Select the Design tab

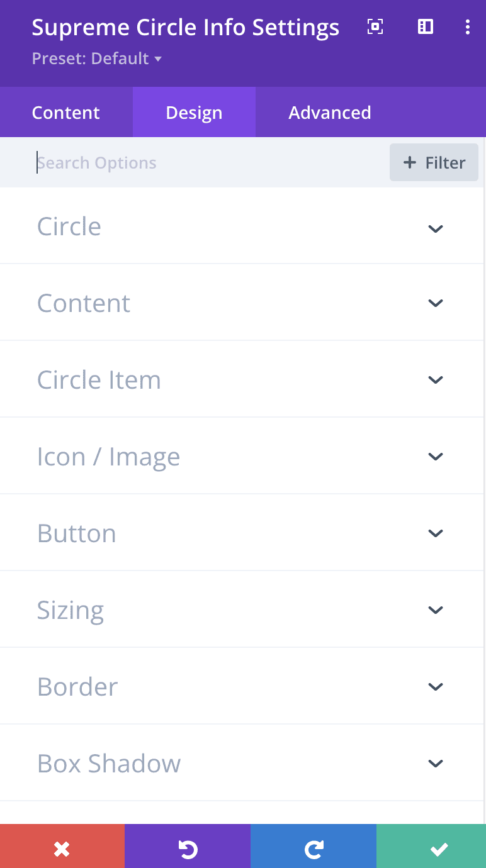[193, 112]
